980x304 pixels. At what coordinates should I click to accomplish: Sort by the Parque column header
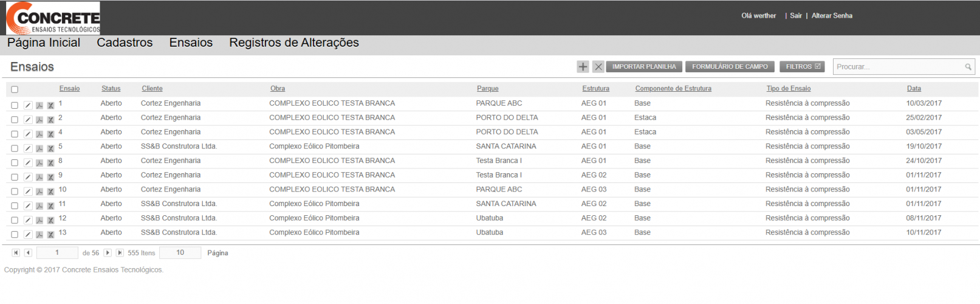point(487,89)
